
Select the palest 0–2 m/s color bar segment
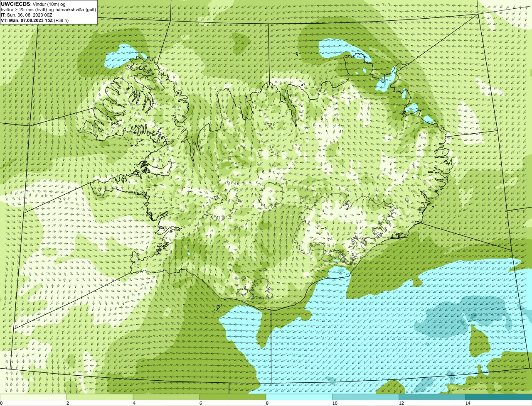33,397
